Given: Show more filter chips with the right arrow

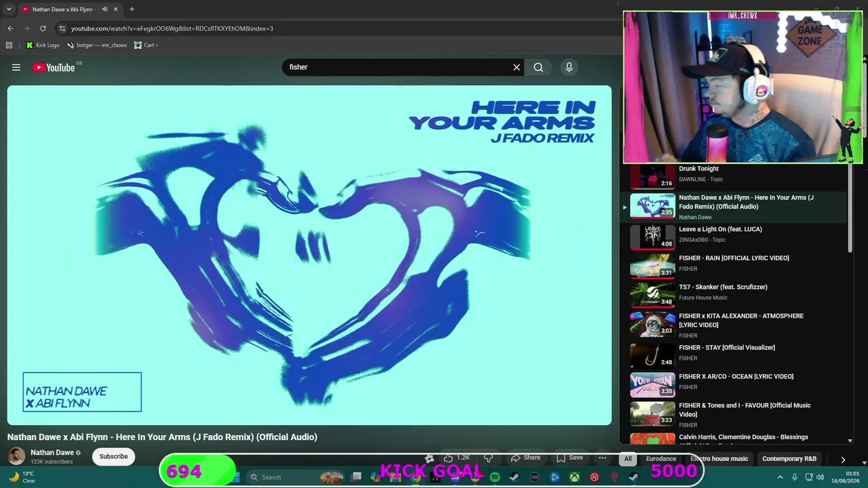Looking at the screenshot, I should [x=843, y=459].
